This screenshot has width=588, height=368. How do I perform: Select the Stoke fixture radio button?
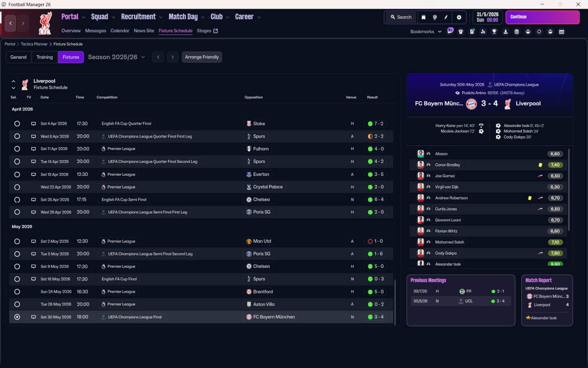tap(17, 124)
